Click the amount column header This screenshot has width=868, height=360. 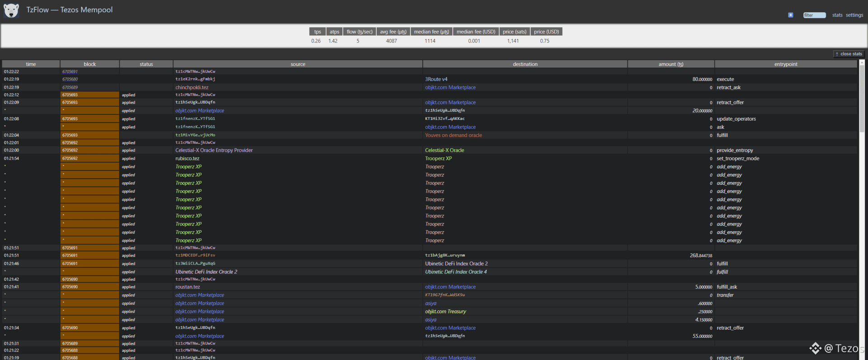tap(670, 64)
